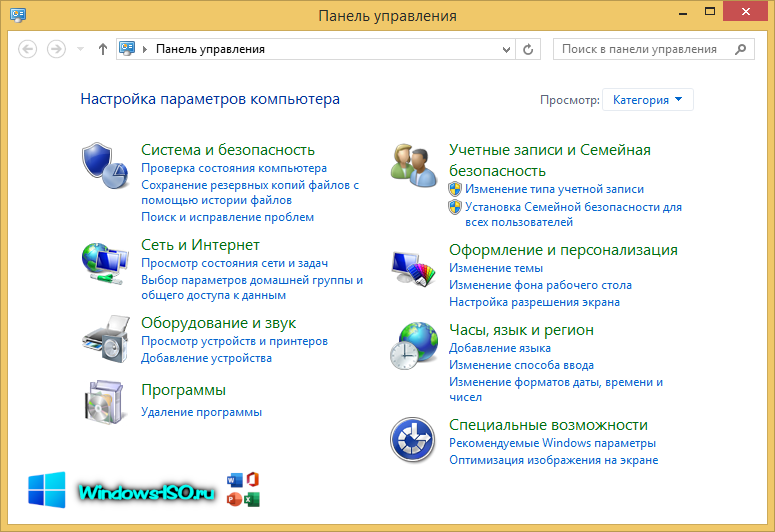This screenshot has height=532, width=775.
Task: Maximize the Control Panel window
Action: coord(710,11)
